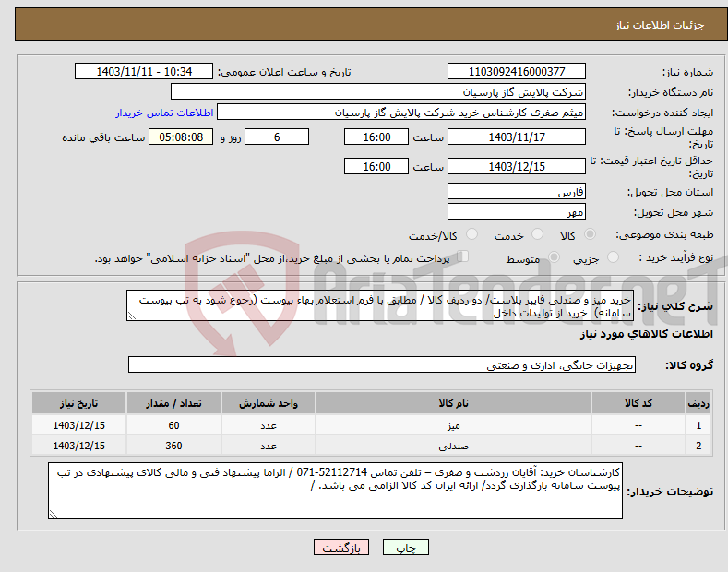Click the quantity cell showing 60
The image size is (728, 572).
pyautogui.click(x=173, y=425)
